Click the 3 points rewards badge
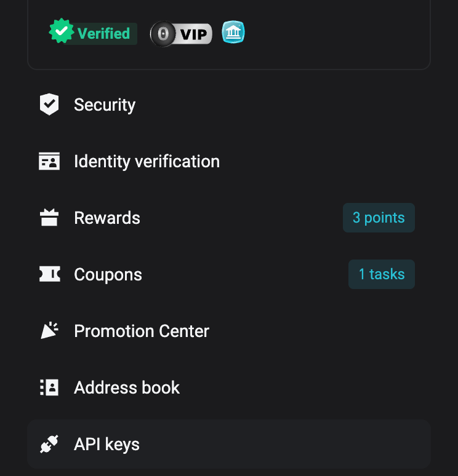The height and width of the screenshot is (476, 458). 379,218
